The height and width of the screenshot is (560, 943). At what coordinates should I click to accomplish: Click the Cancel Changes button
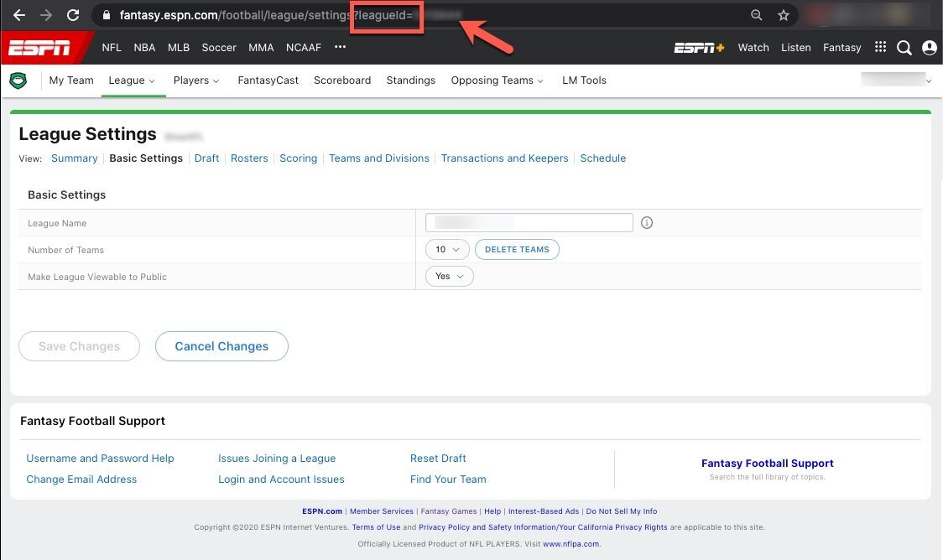(221, 346)
